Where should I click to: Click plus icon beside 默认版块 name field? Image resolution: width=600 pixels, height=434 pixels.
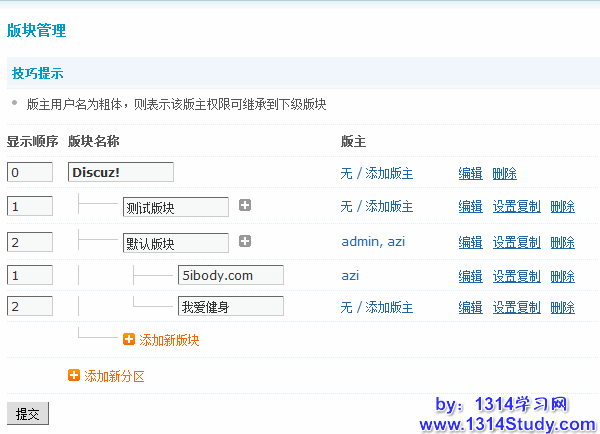click(245, 241)
